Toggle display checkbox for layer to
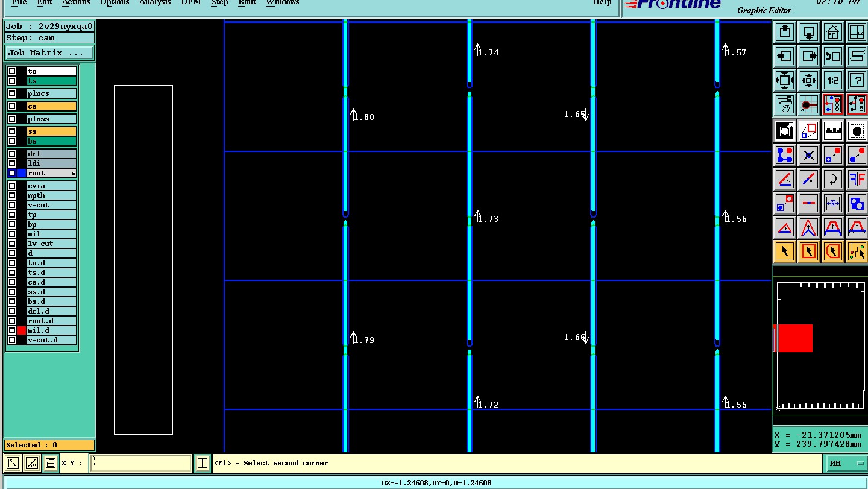 (x=12, y=71)
